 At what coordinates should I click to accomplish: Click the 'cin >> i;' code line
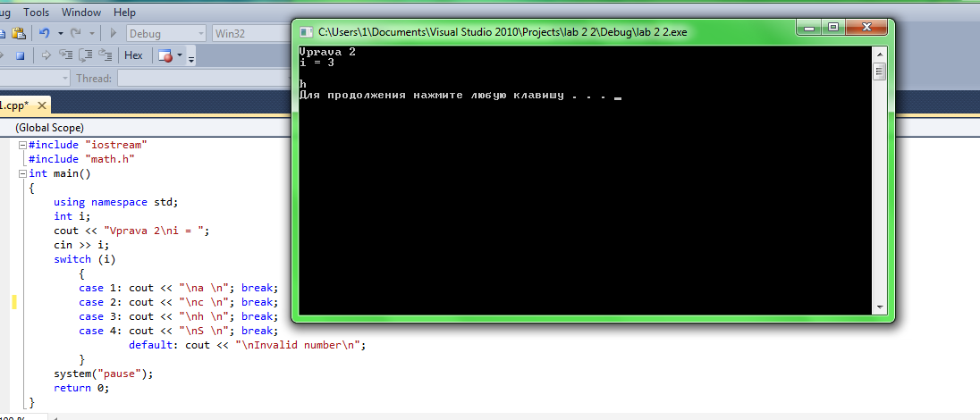point(82,245)
